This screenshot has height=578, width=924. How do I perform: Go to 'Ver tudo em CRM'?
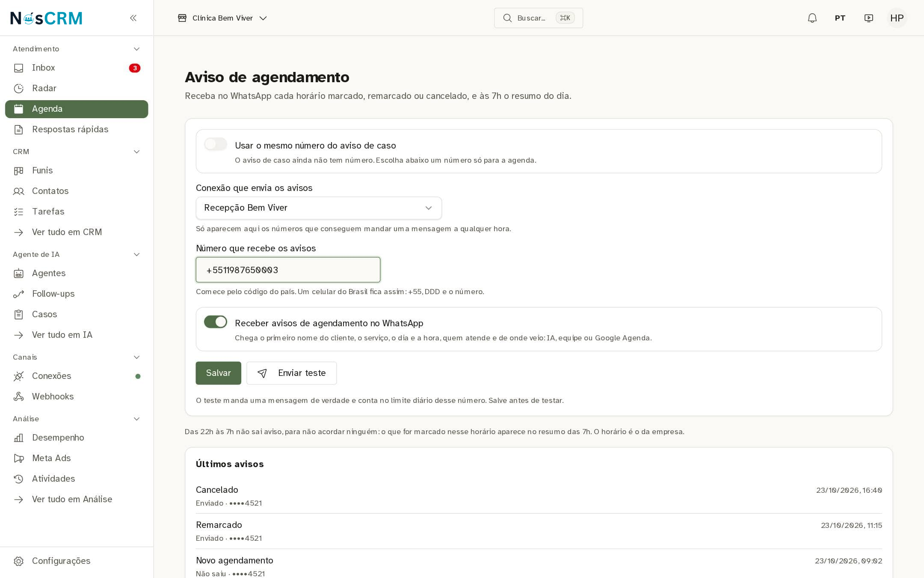click(x=77, y=232)
